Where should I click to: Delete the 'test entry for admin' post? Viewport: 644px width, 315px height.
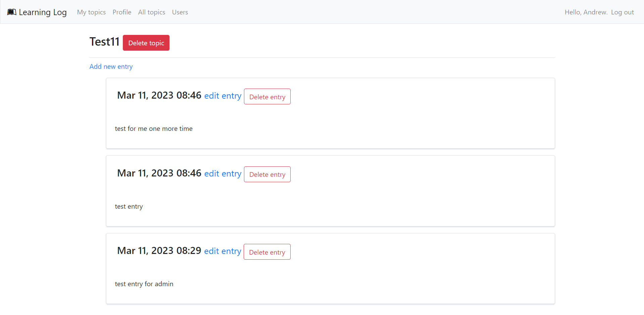point(267,252)
